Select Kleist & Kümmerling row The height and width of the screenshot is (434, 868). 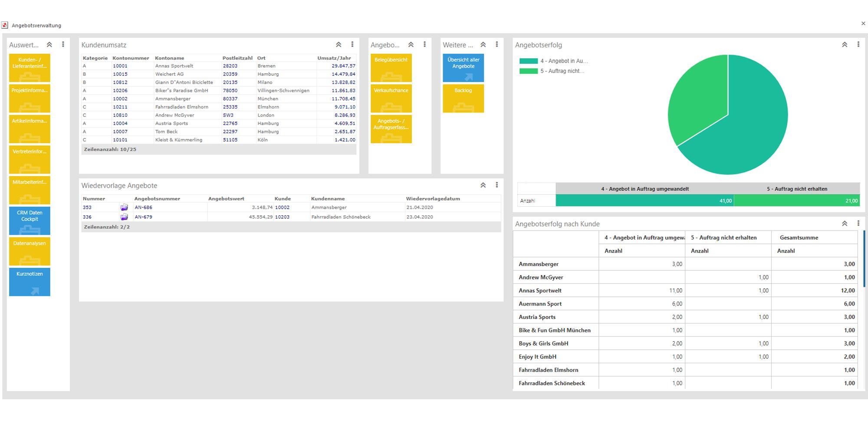(x=219, y=140)
